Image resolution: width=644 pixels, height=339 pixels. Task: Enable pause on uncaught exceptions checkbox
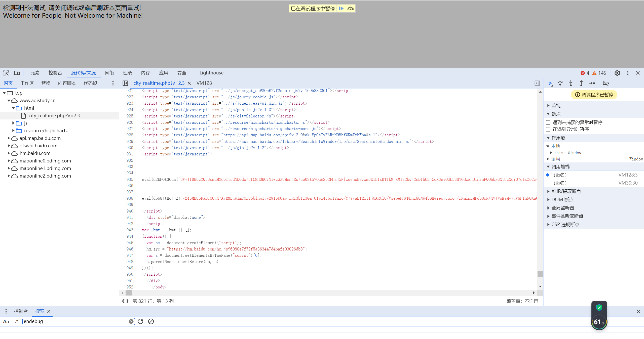coord(548,122)
